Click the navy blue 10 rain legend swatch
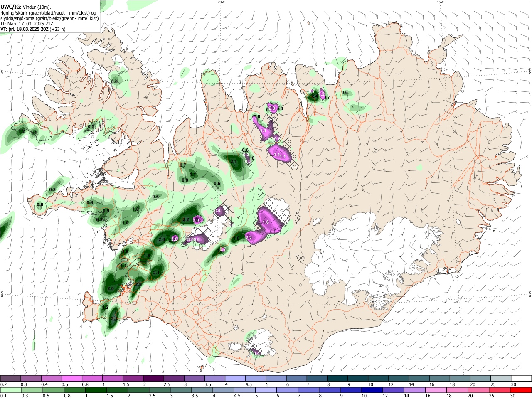 pyautogui.click(x=372, y=390)
